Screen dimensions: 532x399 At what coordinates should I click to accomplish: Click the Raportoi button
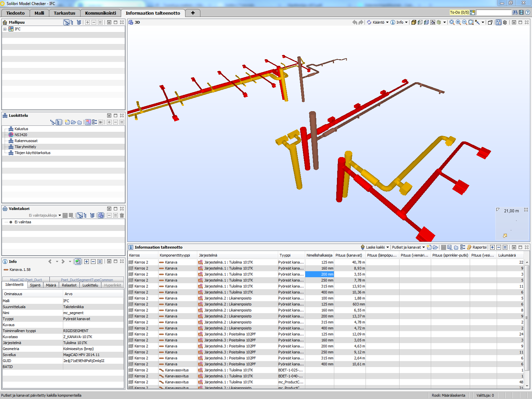(x=477, y=247)
